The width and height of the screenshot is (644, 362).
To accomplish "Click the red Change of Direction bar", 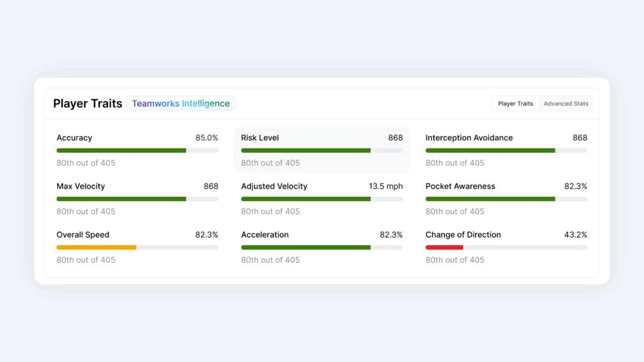I will (444, 248).
